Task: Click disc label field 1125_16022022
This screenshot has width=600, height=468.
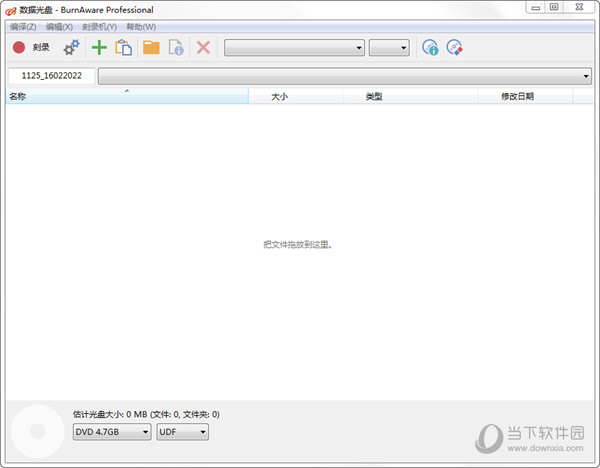Action: [x=52, y=76]
